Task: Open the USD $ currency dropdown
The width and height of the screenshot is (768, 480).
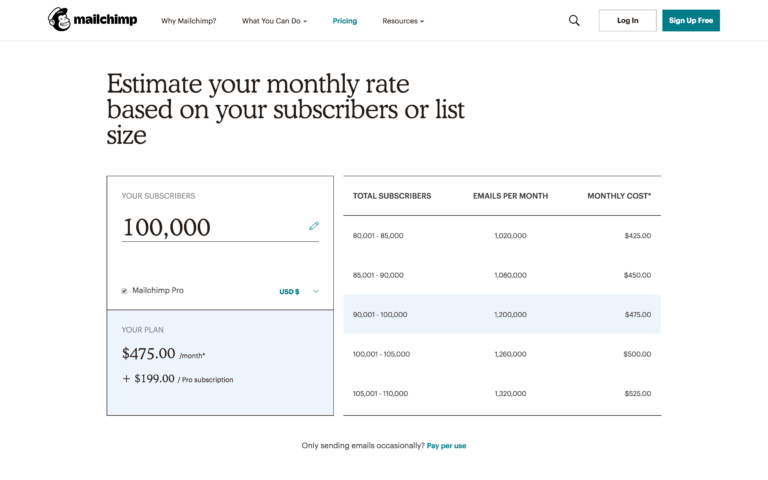Action: 299,291
